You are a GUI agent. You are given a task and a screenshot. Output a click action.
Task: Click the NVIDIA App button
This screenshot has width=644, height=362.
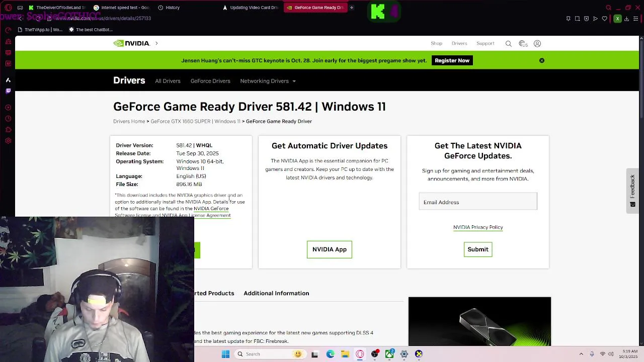330,249
